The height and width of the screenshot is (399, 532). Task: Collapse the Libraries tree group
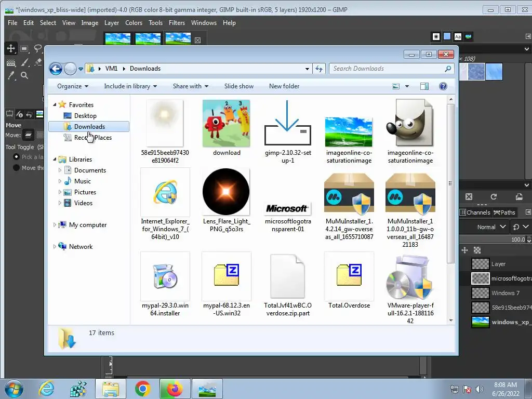[55, 159]
